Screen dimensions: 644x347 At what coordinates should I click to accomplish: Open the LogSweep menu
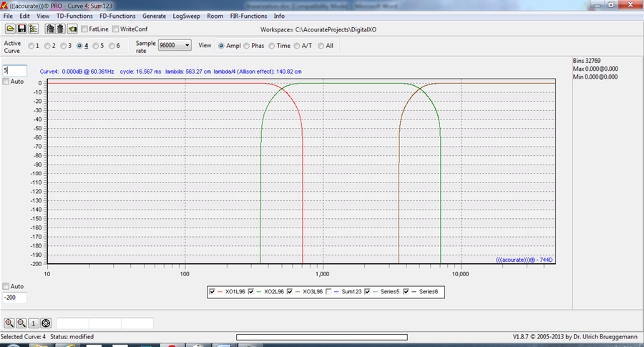186,16
